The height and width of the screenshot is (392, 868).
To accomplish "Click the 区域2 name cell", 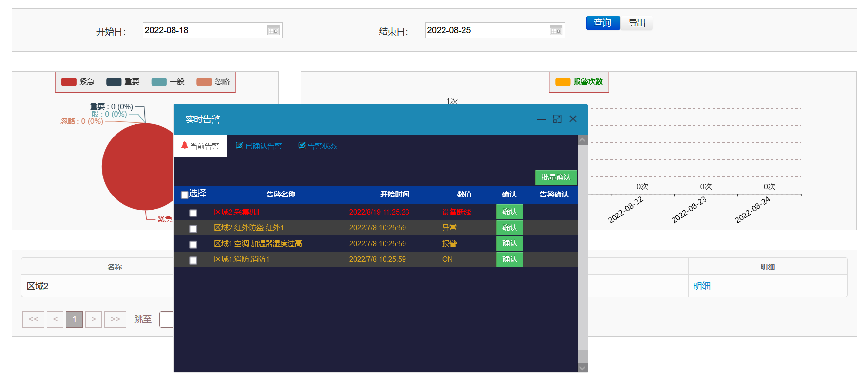I will coord(38,286).
